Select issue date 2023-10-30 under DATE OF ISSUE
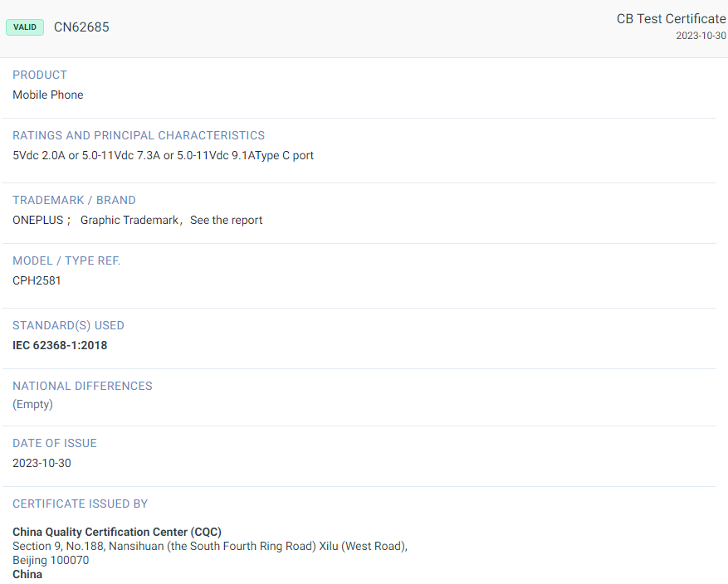The width and height of the screenshot is (728, 584). coord(42,463)
